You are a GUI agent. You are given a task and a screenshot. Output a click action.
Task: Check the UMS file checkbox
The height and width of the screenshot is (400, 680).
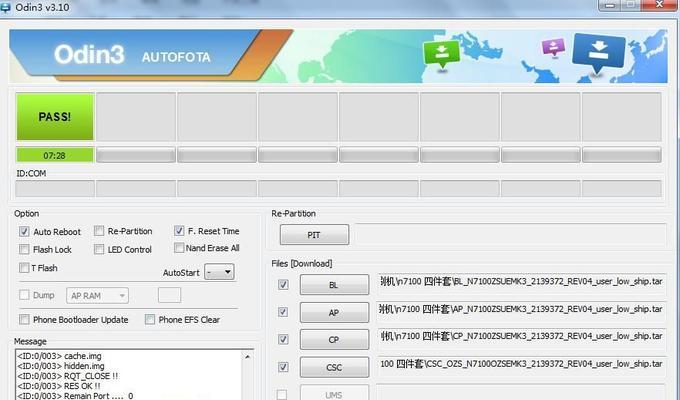coord(282,394)
